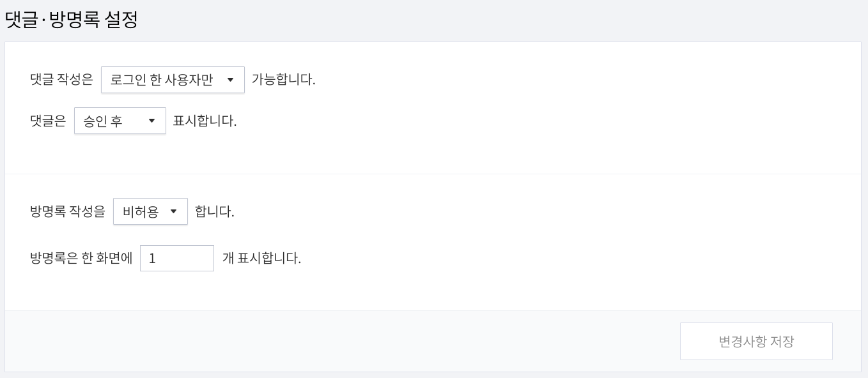Click the comment display setting box labeled '승인 후'
Viewport: 868px width, 378px height.
pyautogui.click(x=120, y=121)
